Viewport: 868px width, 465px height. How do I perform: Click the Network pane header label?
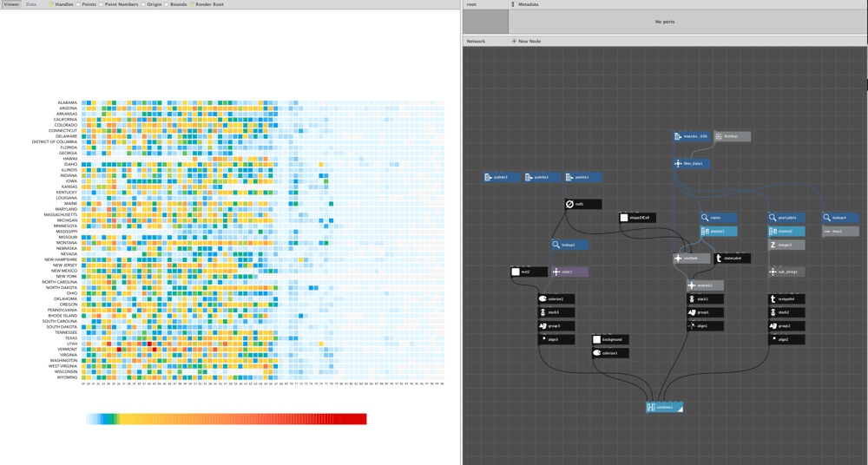(x=476, y=41)
